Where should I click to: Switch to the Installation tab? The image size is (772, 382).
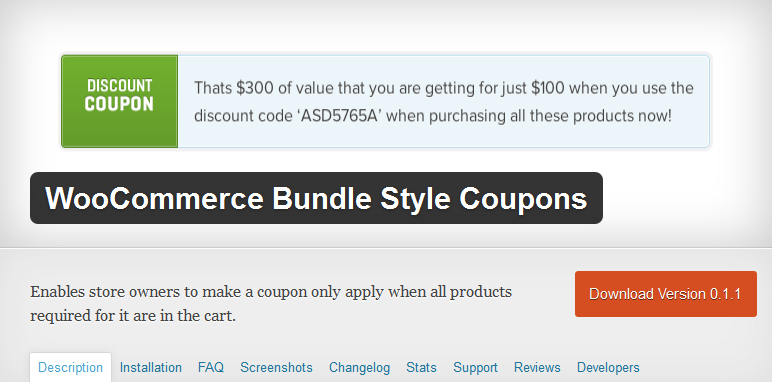point(151,368)
